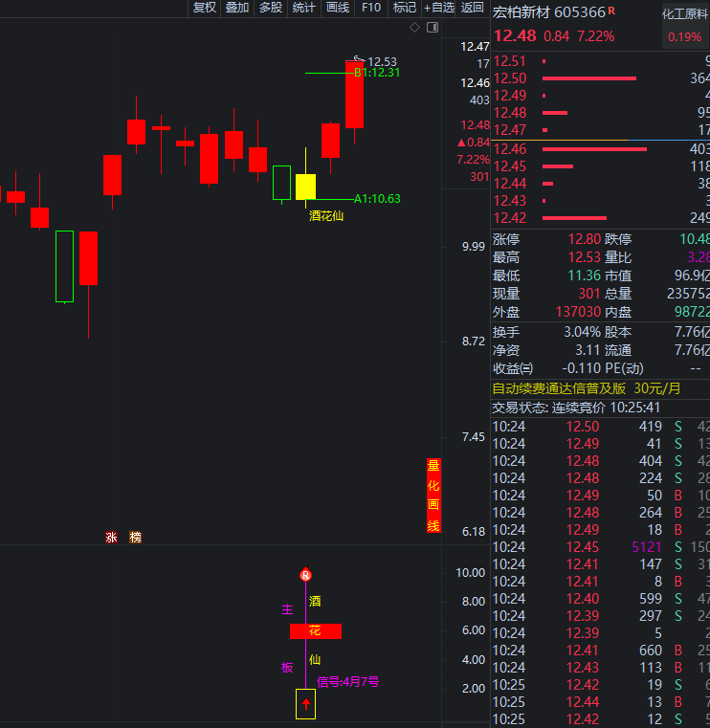The width and height of the screenshot is (710, 728).
Task: Select the 多股 multi-stock view
Action: pyautogui.click(x=271, y=8)
